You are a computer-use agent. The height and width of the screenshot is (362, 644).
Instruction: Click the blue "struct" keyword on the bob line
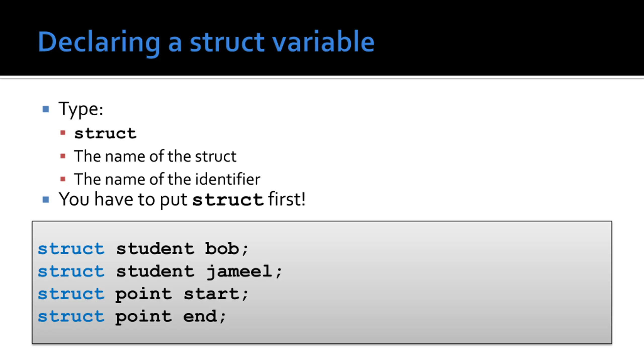71,249
